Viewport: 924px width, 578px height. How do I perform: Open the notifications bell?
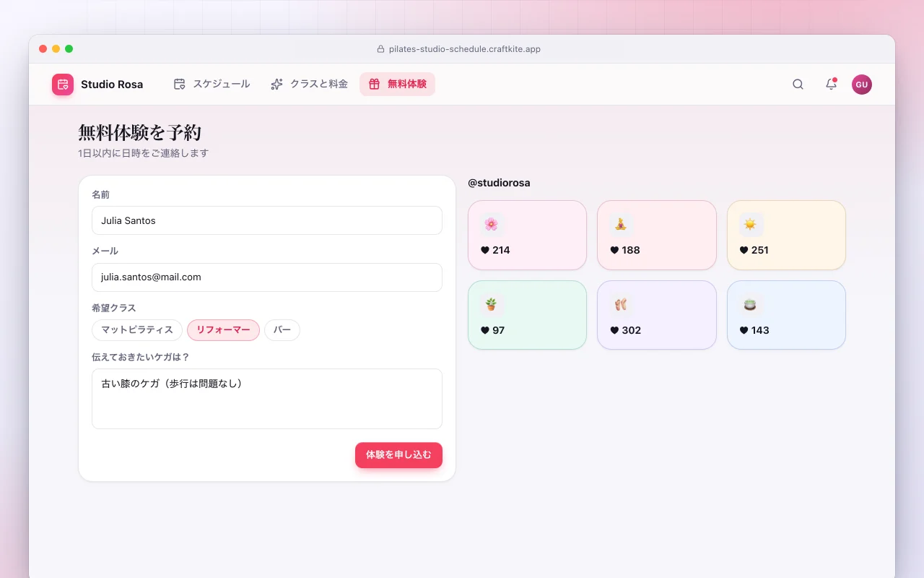pyautogui.click(x=831, y=85)
